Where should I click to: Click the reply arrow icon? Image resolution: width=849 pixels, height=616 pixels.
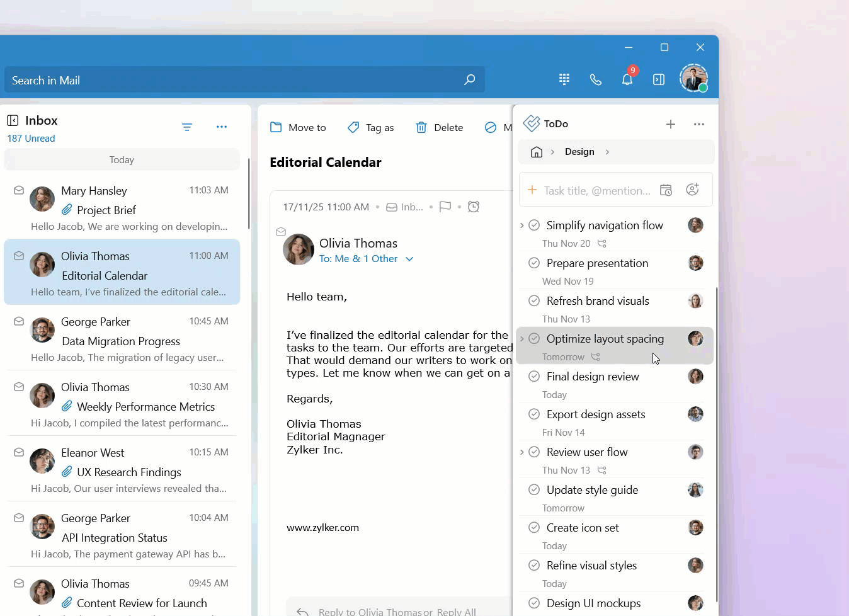[x=303, y=612]
